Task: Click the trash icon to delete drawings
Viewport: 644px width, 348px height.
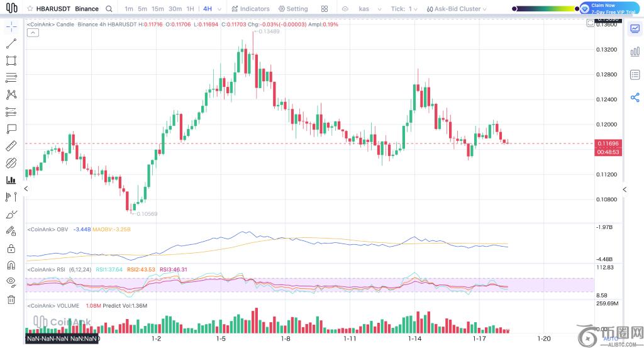Action: pos(11,300)
